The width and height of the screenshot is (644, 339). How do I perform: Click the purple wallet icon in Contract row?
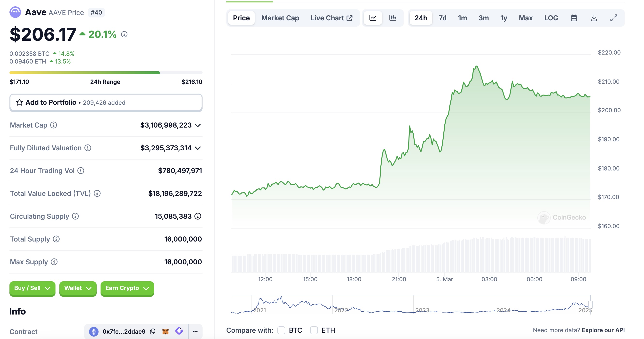(x=179, y=331)
